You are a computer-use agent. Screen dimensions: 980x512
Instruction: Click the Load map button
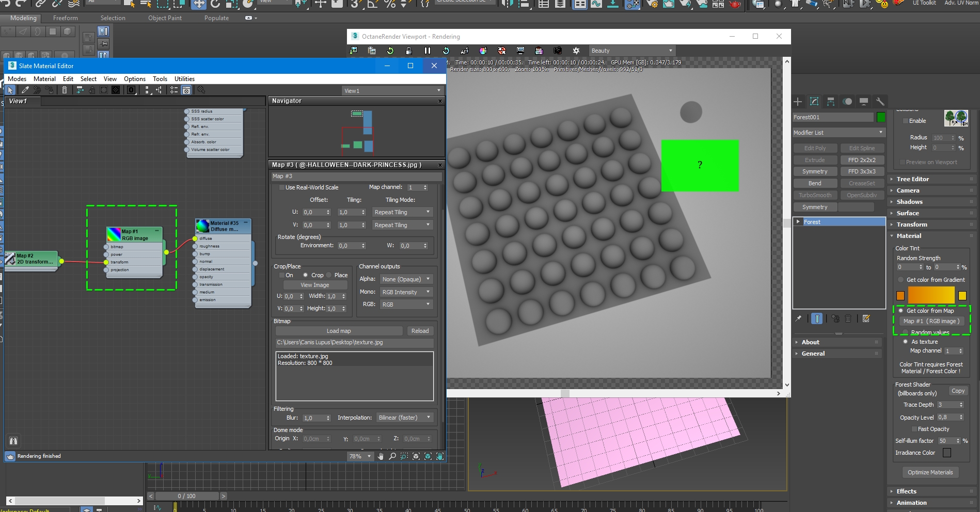(339, 331)
